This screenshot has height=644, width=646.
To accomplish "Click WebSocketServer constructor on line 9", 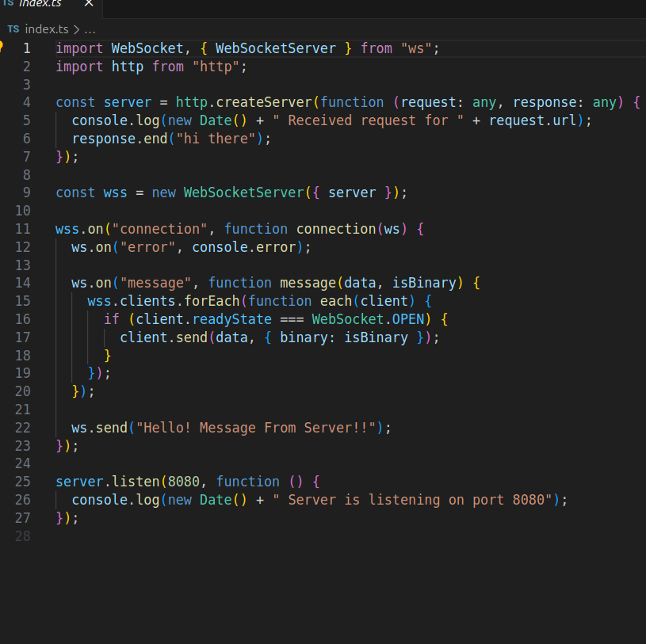I will pos(244,192).
